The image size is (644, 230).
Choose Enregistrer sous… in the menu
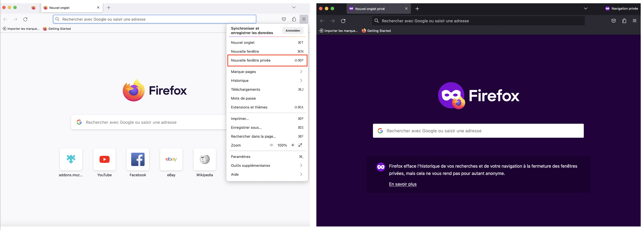[267, 127]
